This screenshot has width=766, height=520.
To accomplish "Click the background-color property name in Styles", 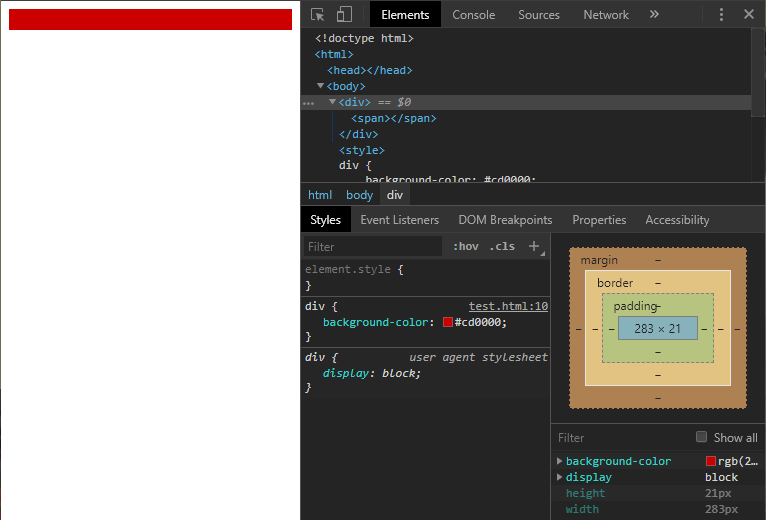I will [x=375, y=323].
